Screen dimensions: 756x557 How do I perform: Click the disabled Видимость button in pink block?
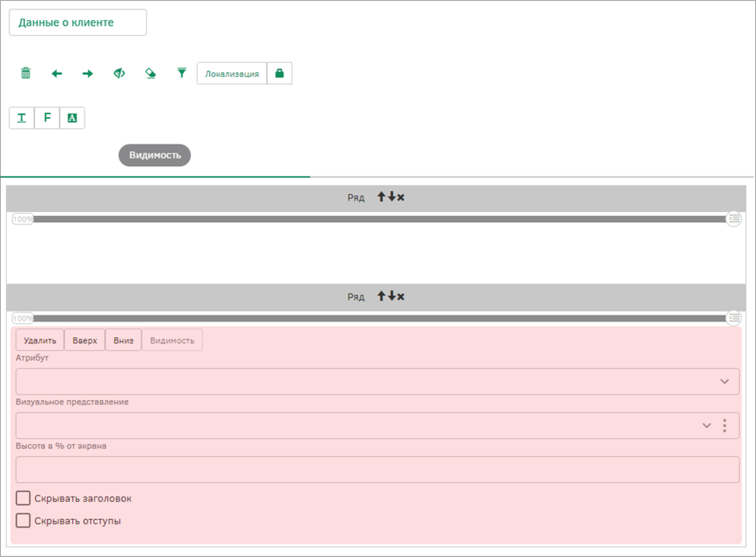tap(172, 340)
